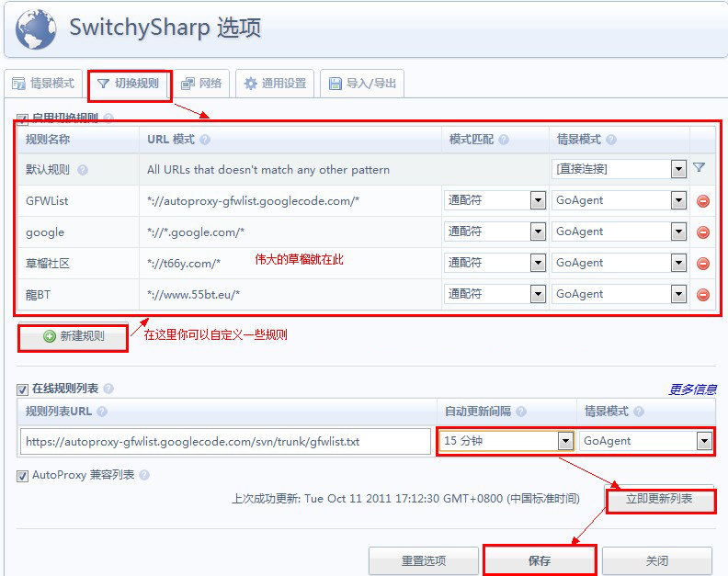Open help icon beside 规则列表URL

coord(102,412)
